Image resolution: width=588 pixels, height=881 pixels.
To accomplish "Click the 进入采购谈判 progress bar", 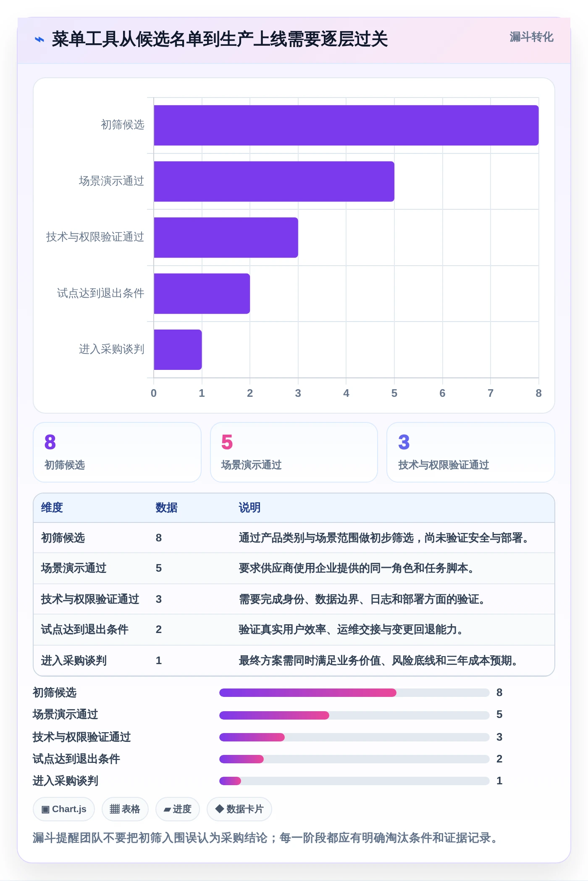I will click(x=354, y=781).
